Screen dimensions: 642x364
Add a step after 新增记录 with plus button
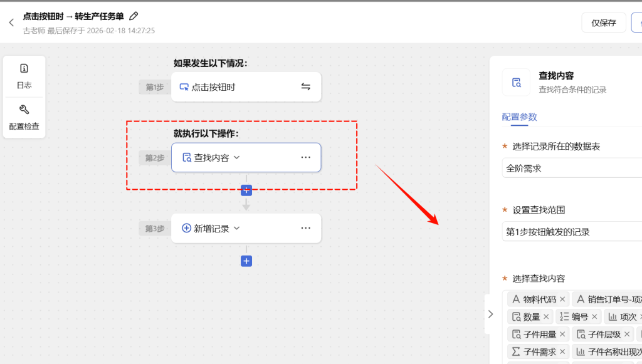pyautogui.click(x=246, y=261)
